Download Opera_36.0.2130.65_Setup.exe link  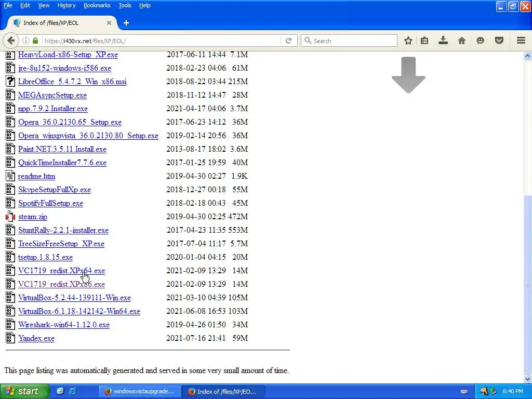click(70, 122)
